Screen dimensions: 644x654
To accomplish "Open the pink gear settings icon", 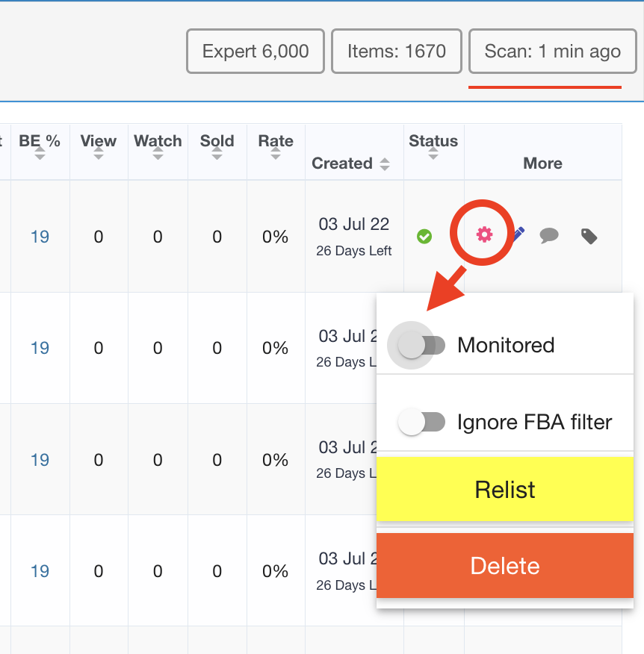I will 484,234.
